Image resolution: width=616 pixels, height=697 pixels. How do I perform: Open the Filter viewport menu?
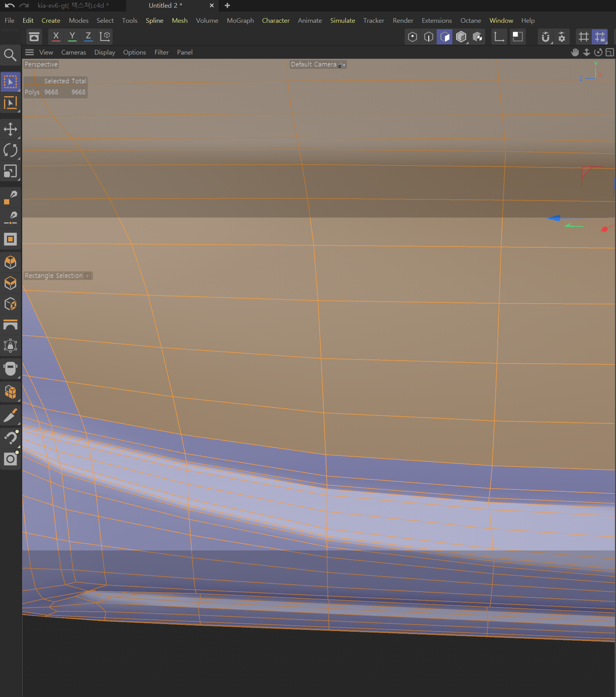(x=161, y=52)
